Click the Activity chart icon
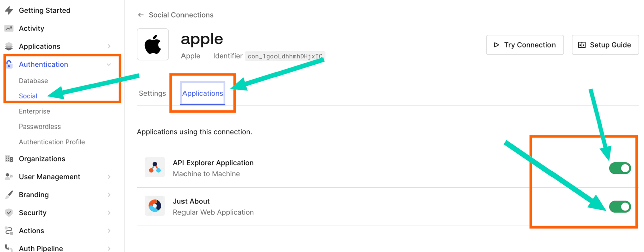 click(9, 28)
